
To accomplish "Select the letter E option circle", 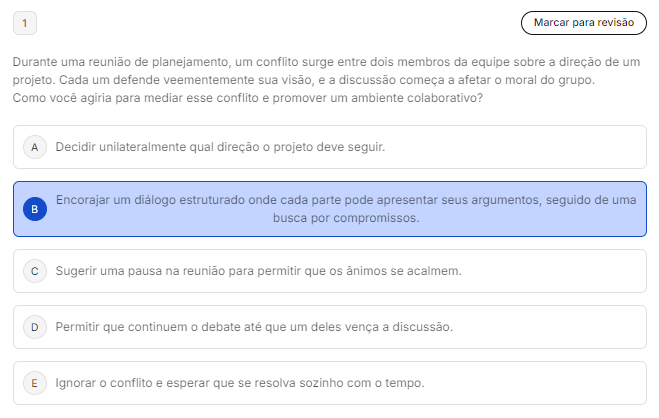I will tap(35, 383).
